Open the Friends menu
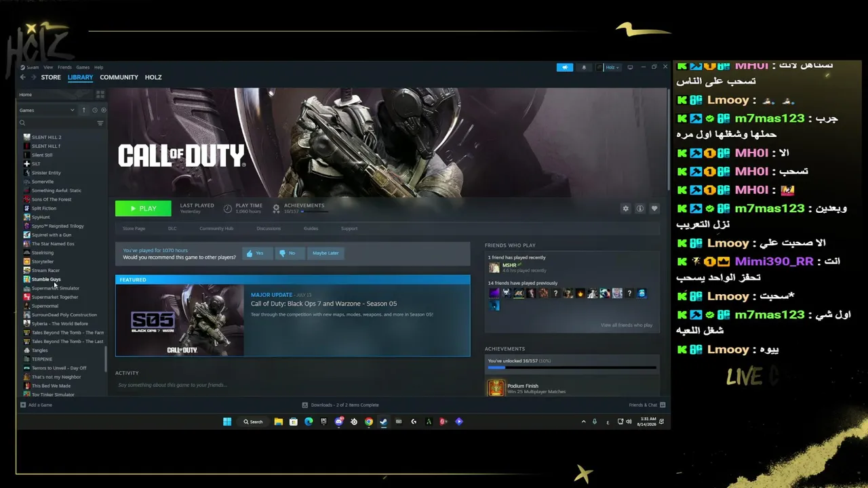Screen dimensions: 868x488 (64, 67)
